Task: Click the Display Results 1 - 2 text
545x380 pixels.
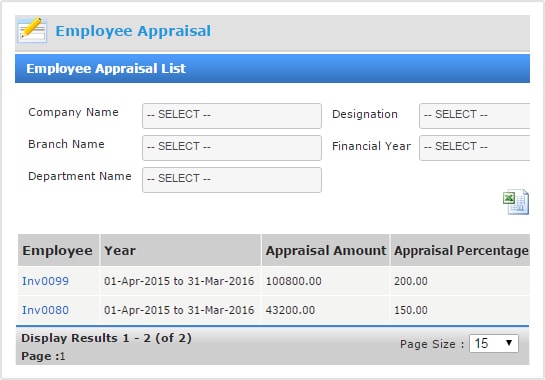Action: [x=106, y=338]
